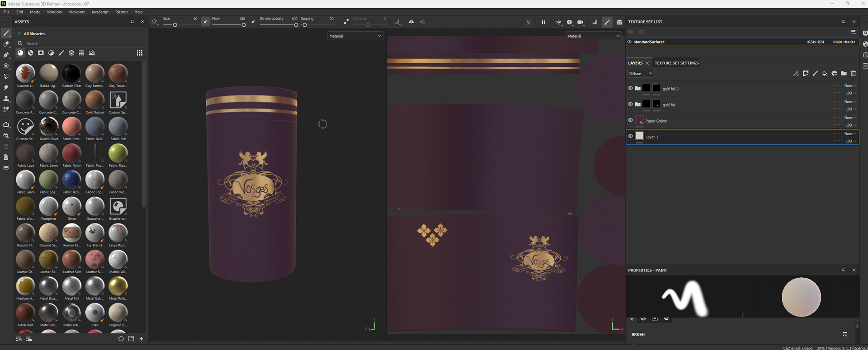Toggle standardSurface1 texture set visibility

coord(629,42)
